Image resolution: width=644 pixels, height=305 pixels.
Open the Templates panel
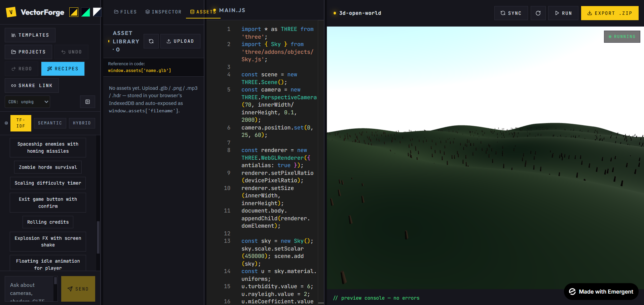click(30, 35)
